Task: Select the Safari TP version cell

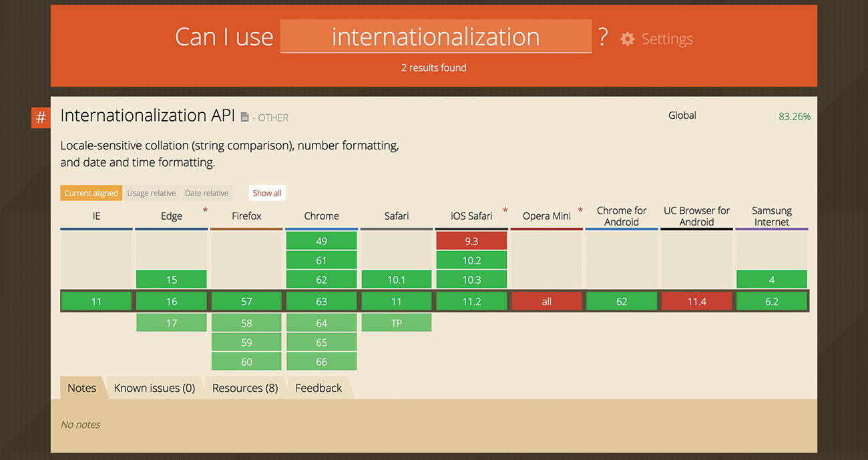Action: click(397, 322)
